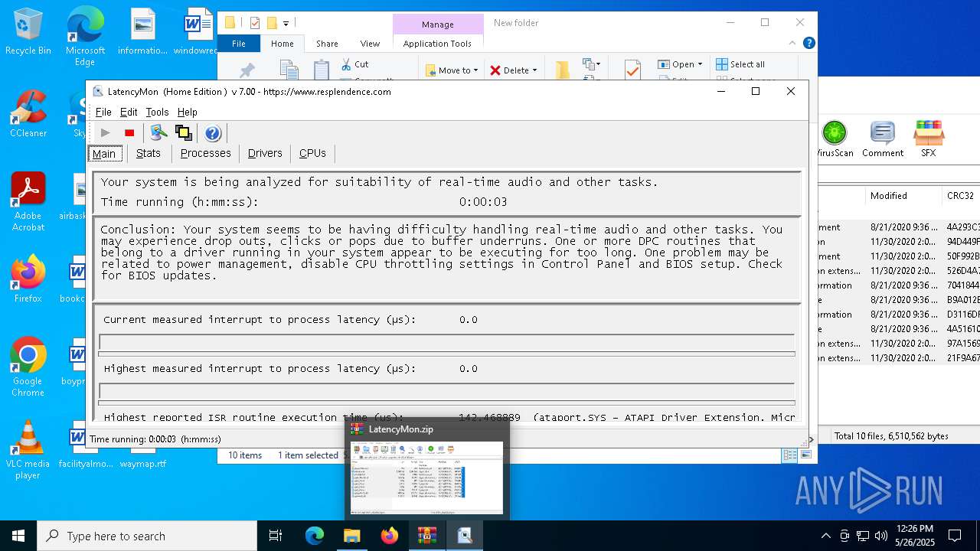This screenshot has height=551, width=980.
Task: Open File Explorer from the taskbar
Action: (352, 536)
